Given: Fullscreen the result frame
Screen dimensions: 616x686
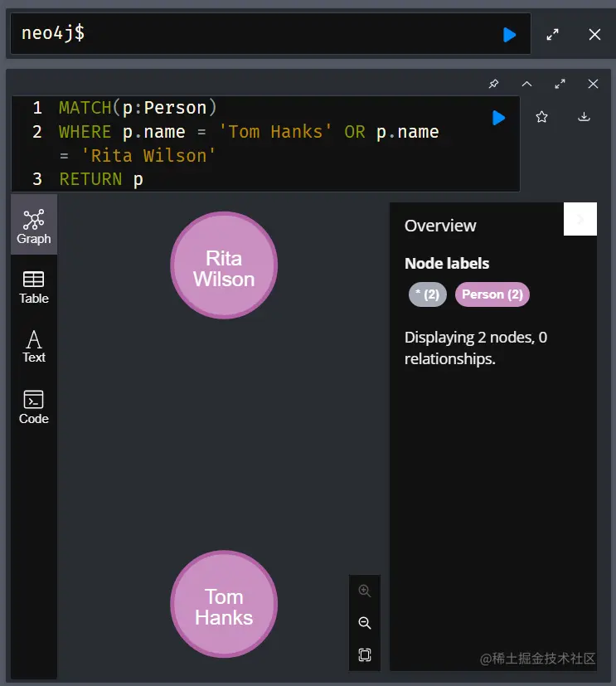Looking at the screenshot, I should (x=560, y=84).
